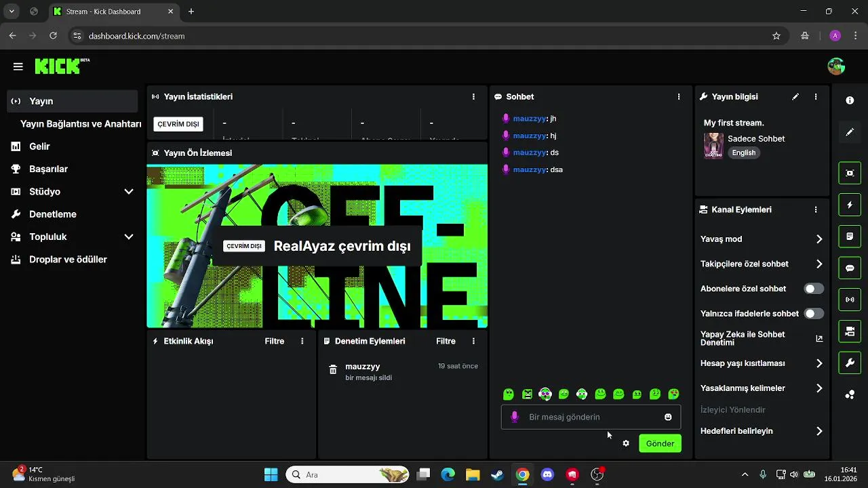
Task: Expand Hesap yaşı kısıtlaması settings
Action: tap(819, 363)
